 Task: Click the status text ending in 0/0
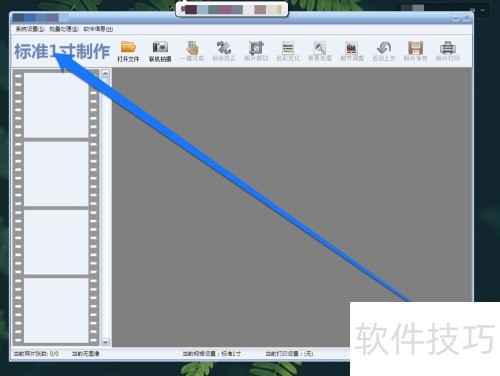36,353
